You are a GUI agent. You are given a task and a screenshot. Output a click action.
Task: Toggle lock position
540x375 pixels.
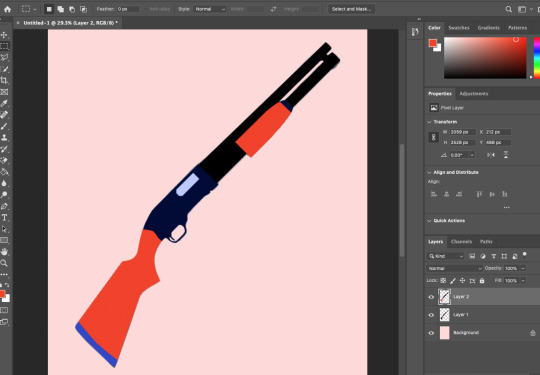pyautogui.click(x=463, y=281)
